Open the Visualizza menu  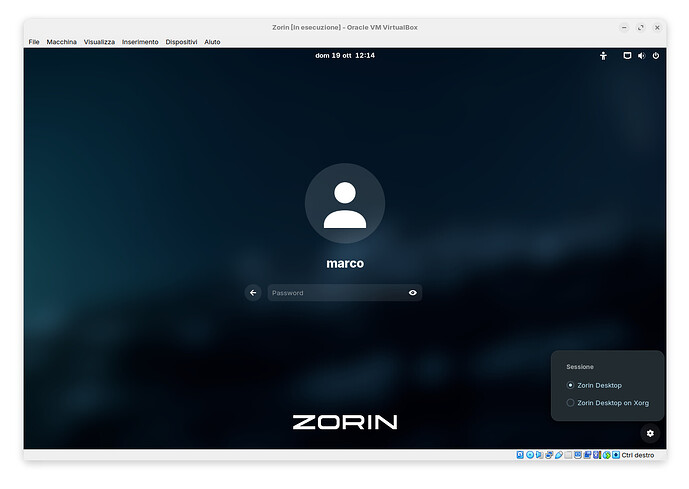point(99,42)
